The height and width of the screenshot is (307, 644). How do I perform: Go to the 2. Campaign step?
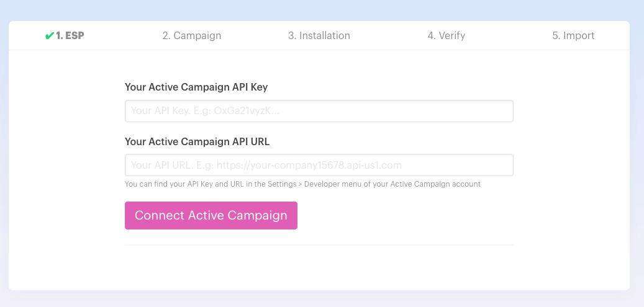(x=191, y=36)
